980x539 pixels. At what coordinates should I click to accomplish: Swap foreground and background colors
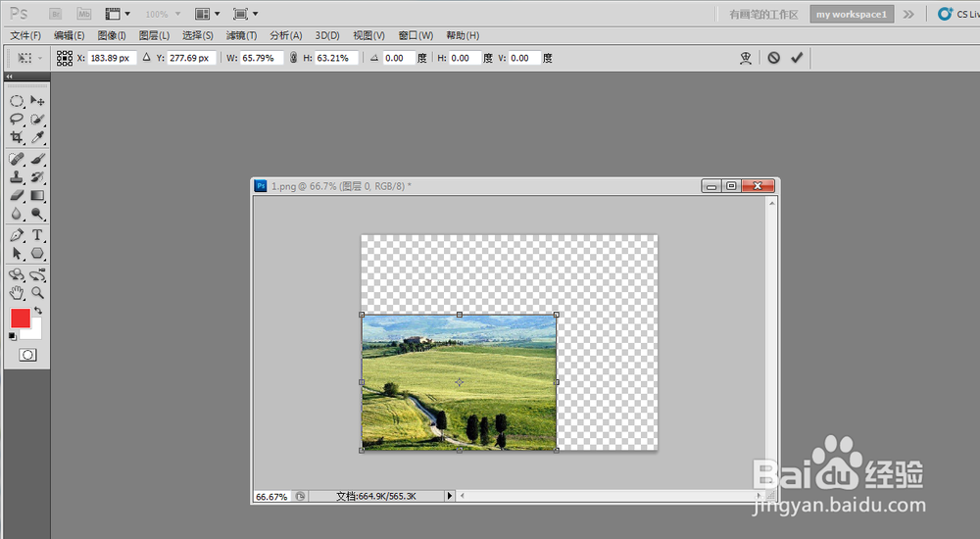click(38, 310)
